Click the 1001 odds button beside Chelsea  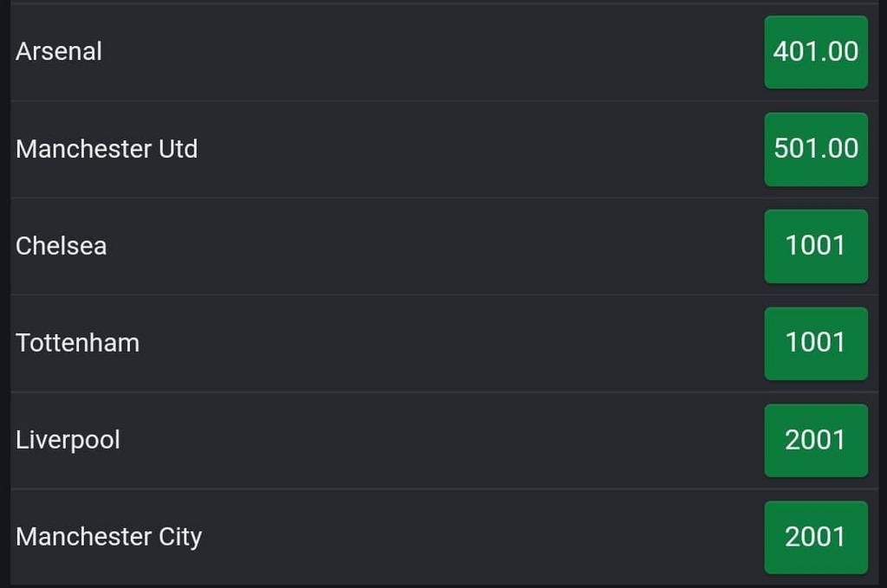coord(815,246)
